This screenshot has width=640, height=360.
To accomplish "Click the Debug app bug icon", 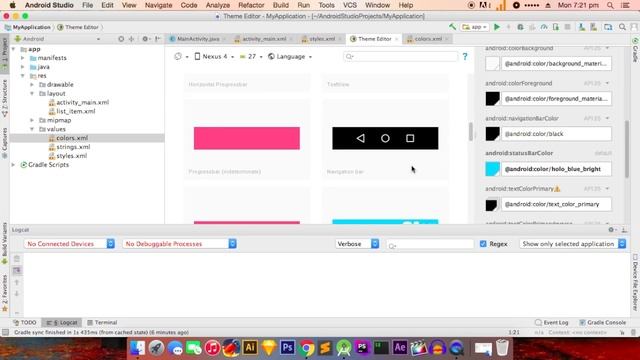I will (x=520, y=27).
